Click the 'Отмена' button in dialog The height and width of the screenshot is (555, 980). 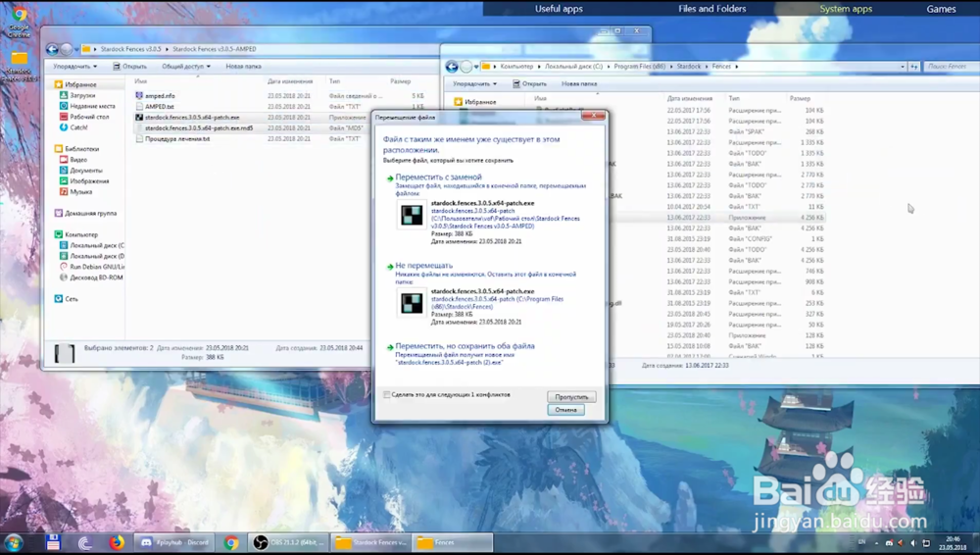coord(565,410)
